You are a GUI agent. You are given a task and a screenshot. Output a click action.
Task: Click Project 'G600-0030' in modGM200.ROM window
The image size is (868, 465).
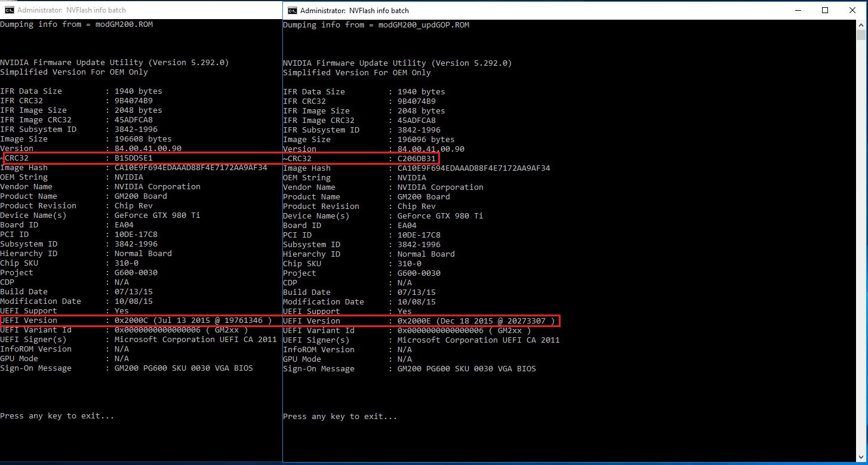click(x=136, y=273)
